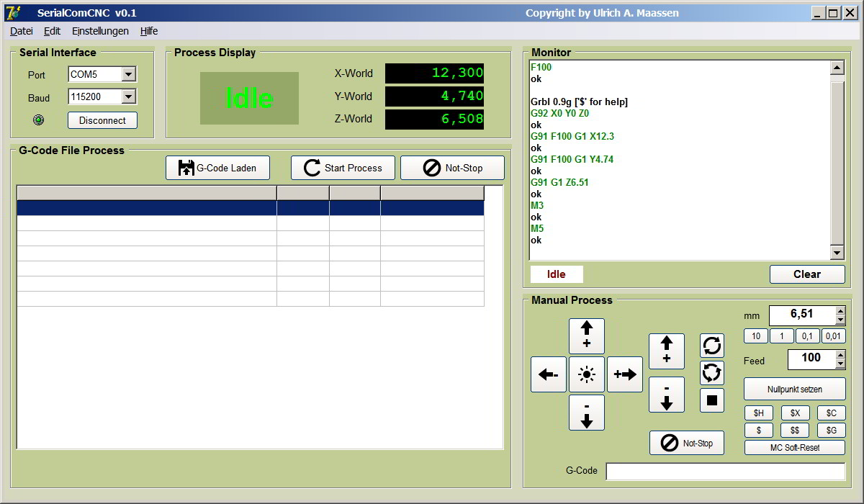Click the M3 line in the Monitor
The height and width of the screenshot is (504, 864).
(x=537, y=205)
